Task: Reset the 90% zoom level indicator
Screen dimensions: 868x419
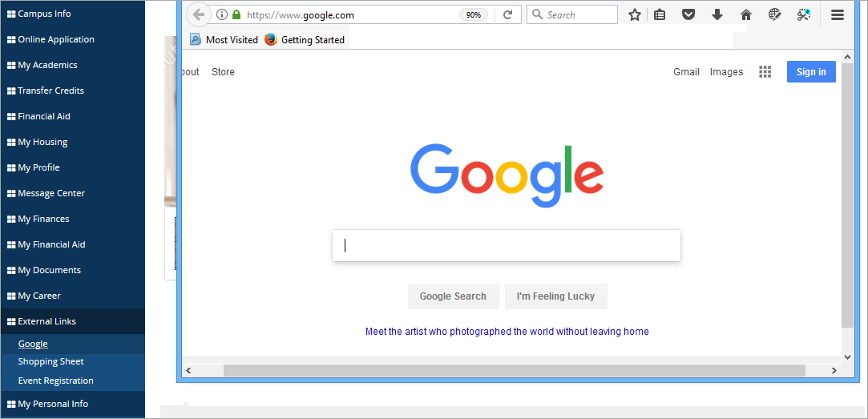Action: 474,15
